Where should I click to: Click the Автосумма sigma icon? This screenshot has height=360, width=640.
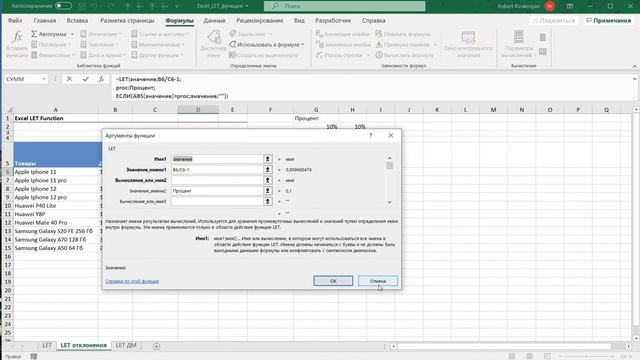coord(34,34)
